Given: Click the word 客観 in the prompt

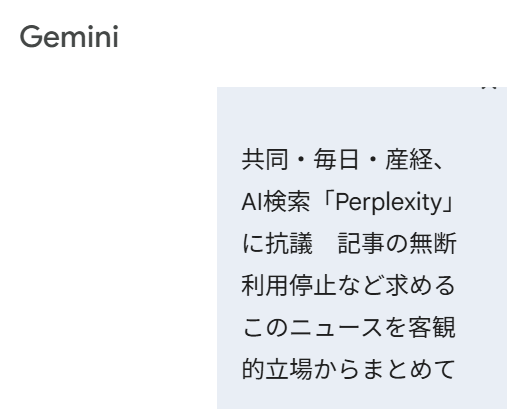Looking at the screenshot, I should [432, 328].
